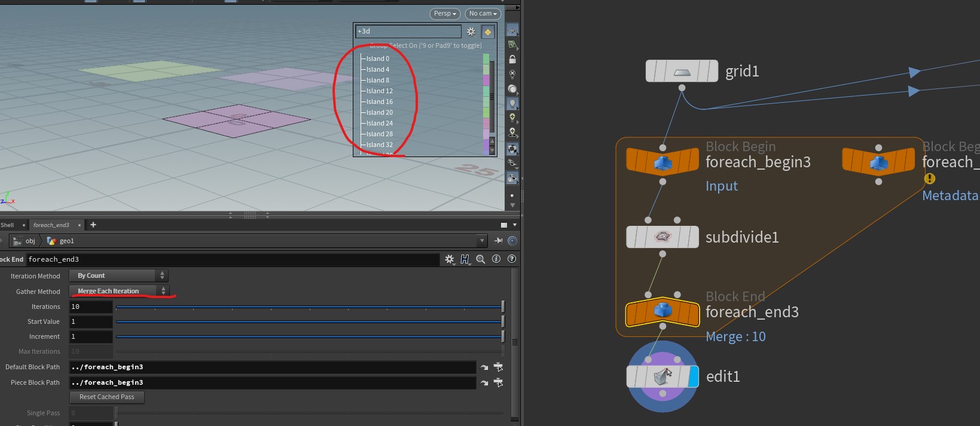Toggle the padlock icon in viewport toolbar
The height and width of the screenshot is (426, 980).
pyautogui.click(x=512, y=59)
